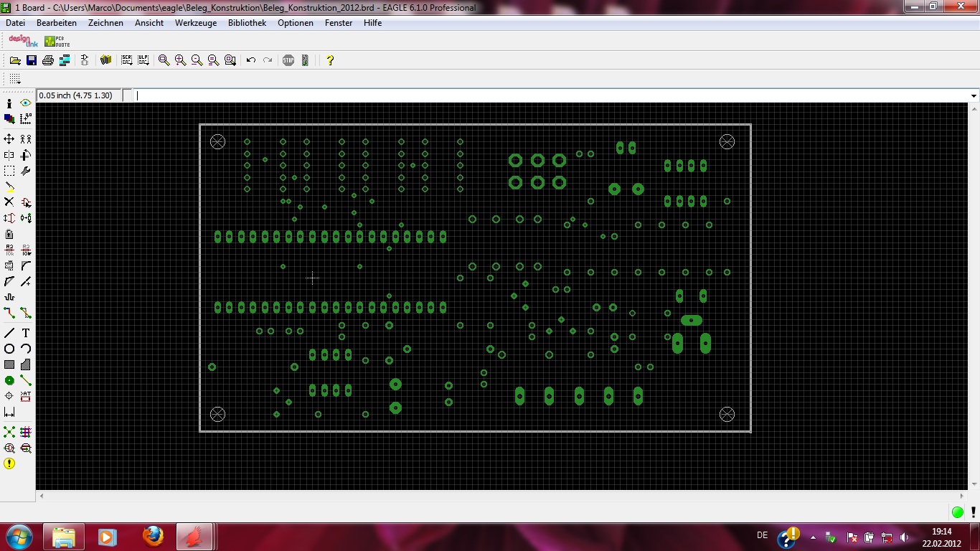Select the Polygon tool
This screenshot has width=980, height=551.
pyautogui.click(x=26, y=364)
